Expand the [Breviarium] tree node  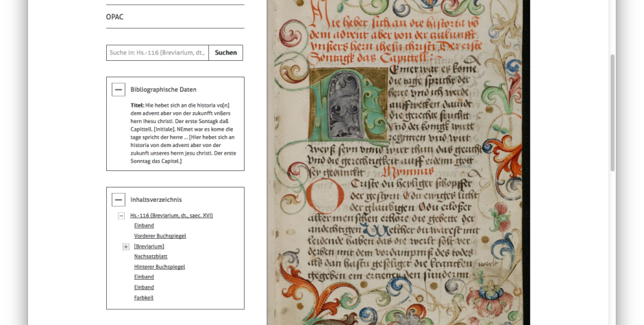coord(125,246)
